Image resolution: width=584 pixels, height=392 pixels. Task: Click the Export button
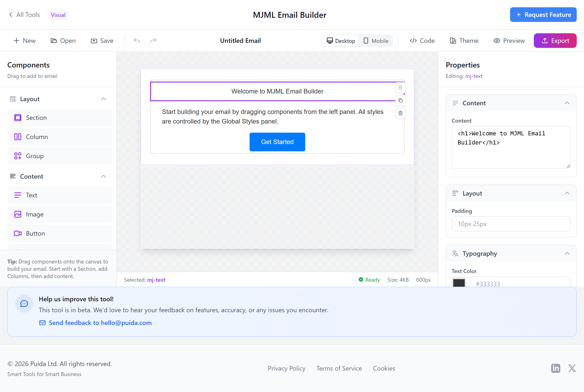555,41
